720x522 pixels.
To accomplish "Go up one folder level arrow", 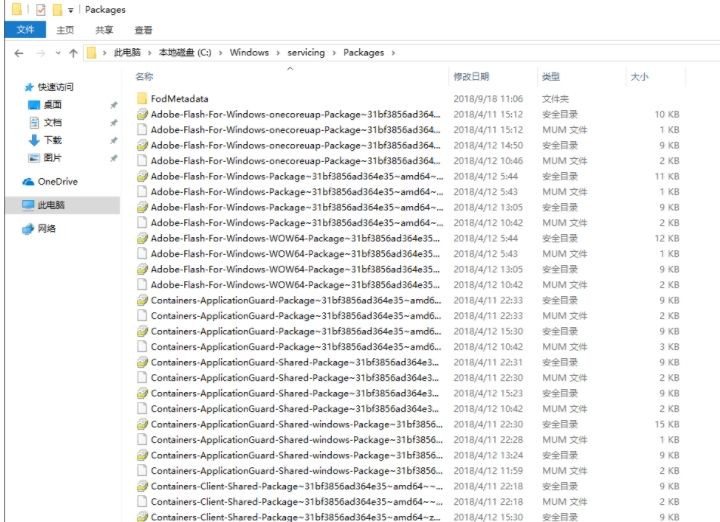I will [x=73, y=53].
